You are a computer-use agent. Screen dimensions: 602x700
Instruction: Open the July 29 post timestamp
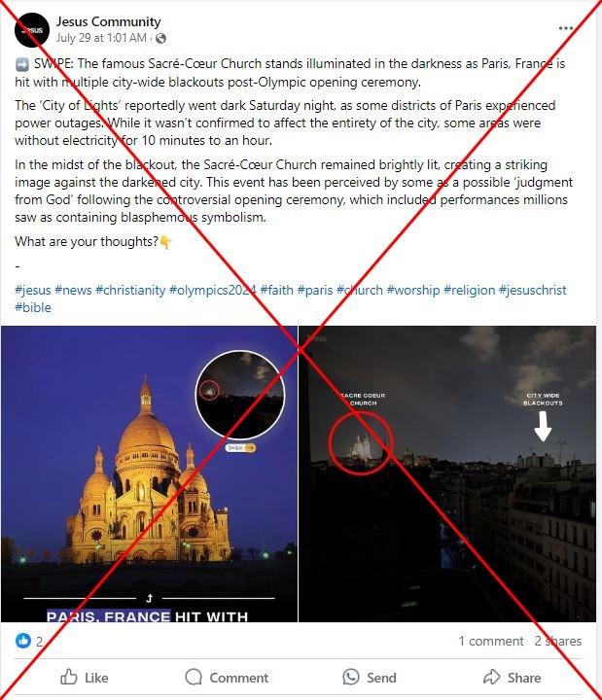pos(101,38)
